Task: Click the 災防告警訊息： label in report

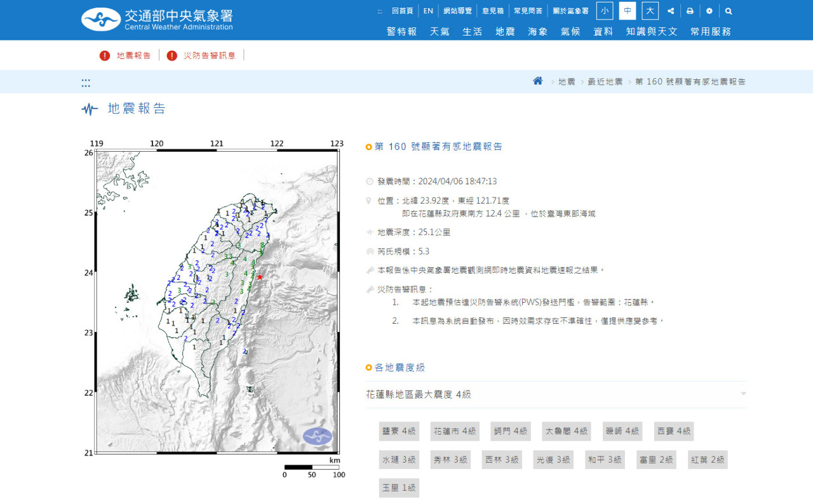Action: [x=405, y=289]
